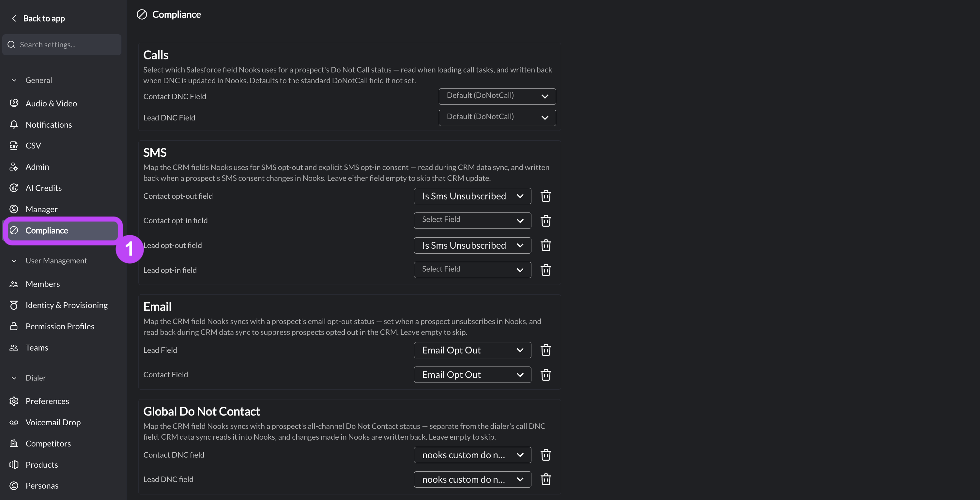This screenshot has height=500, width=980.
Task: Click trash icon next to Global Contact DNC field
Action: (545, 455)
